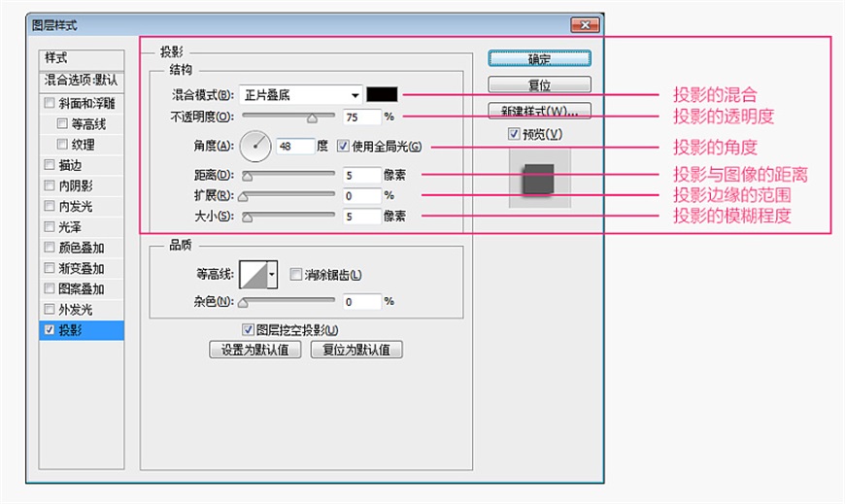Click the 角度 value field showing 48
Viewport: 845px width, 504px height.
295,146
